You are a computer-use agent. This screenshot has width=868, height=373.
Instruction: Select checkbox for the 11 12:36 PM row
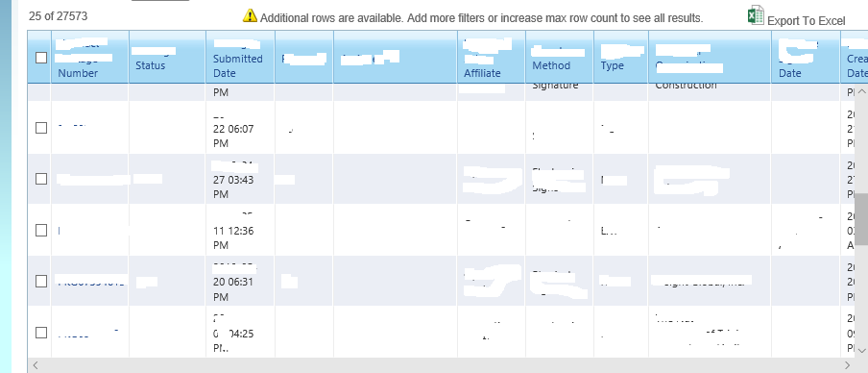[x=41, y=230]
